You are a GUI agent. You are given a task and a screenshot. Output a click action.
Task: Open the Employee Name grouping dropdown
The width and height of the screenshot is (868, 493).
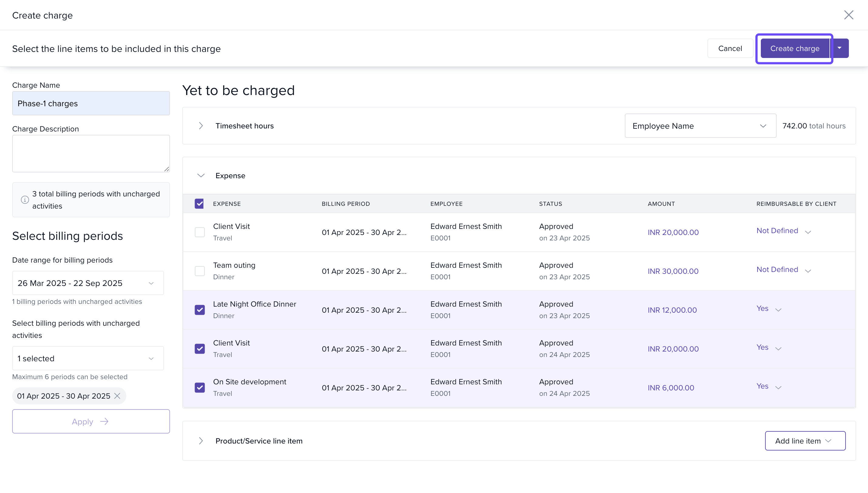(700, 126)
